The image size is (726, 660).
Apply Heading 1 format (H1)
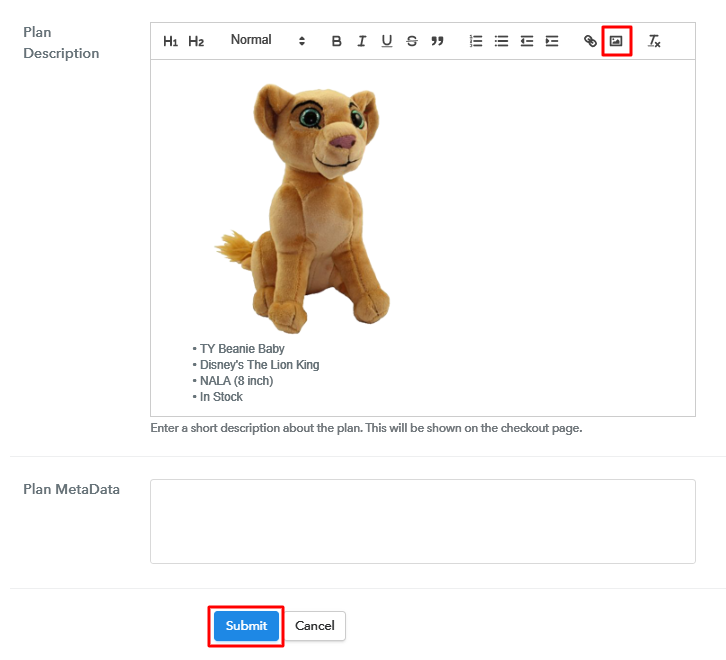pos(170,41)
